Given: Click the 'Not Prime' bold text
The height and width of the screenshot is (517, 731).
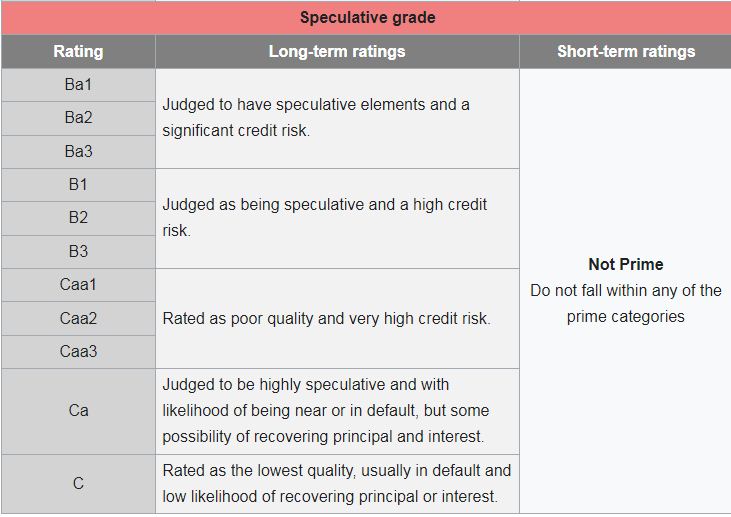Looking at the screenshot, I should pos(625,265).
